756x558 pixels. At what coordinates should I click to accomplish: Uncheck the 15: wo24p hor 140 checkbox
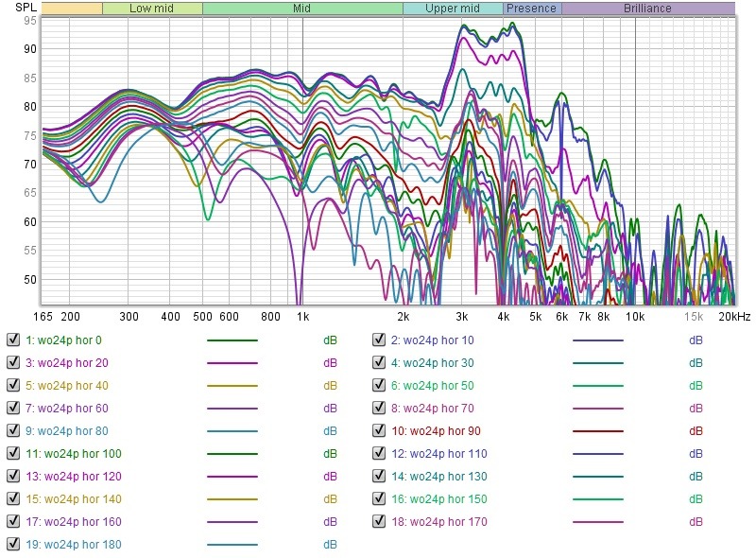click(x=13, y=498)
